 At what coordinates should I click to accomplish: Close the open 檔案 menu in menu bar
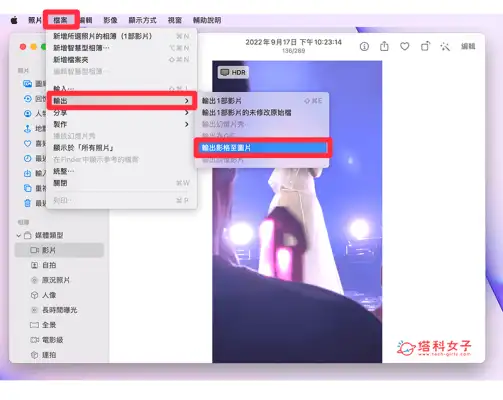click(60, 20)
